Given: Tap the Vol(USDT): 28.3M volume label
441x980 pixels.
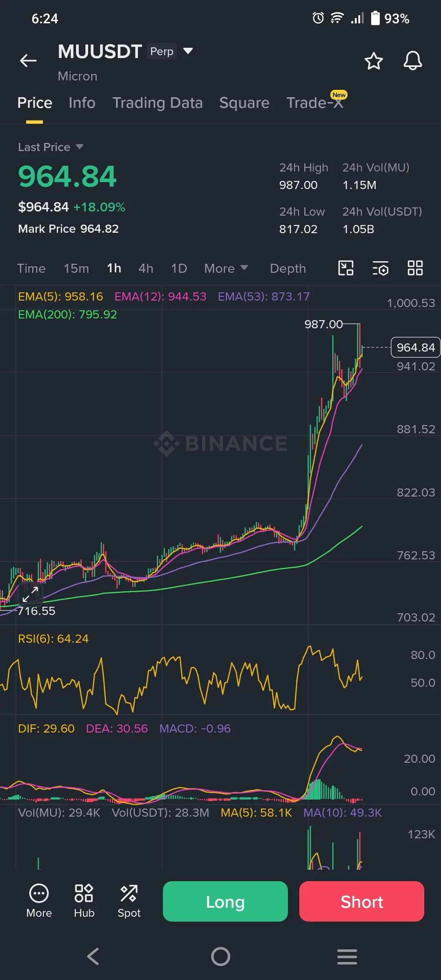Looking at the screenshot, I should tap(160, 813).
